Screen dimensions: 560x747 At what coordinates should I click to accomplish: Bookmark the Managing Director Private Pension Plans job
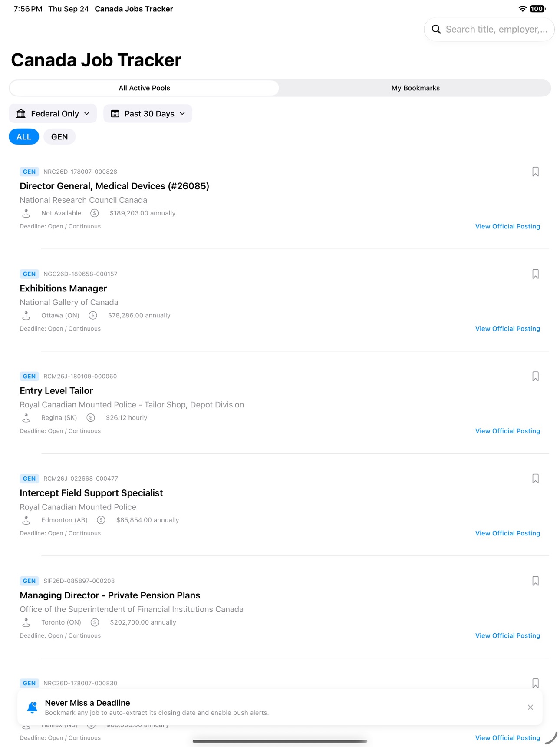(x=535, y=581)
